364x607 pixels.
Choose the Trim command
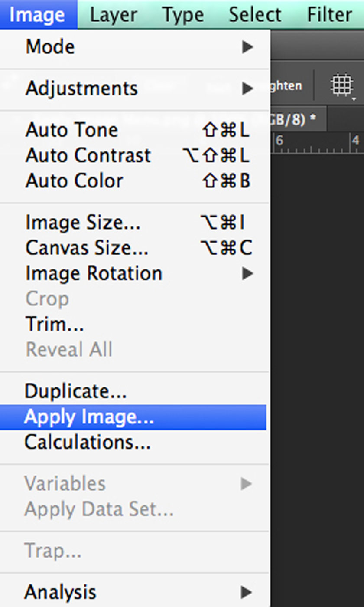coord(55,324)
